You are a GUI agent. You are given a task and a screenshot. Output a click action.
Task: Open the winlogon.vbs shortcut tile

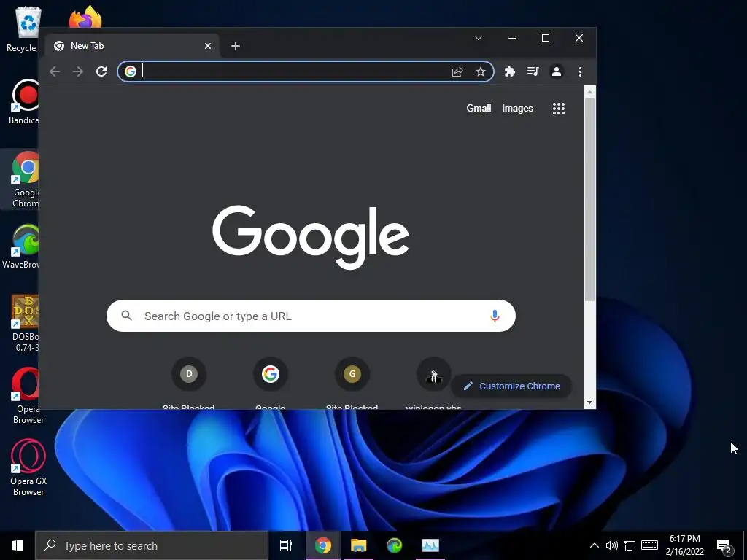433,383
